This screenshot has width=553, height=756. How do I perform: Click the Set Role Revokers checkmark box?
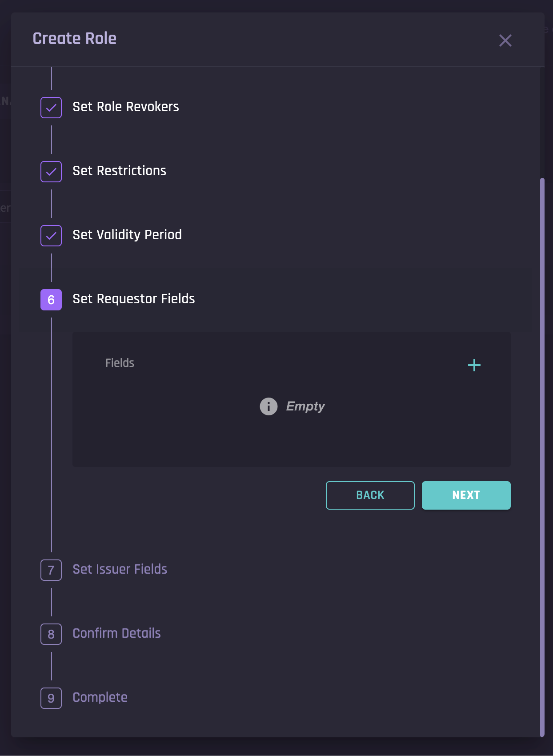[51, 108]
